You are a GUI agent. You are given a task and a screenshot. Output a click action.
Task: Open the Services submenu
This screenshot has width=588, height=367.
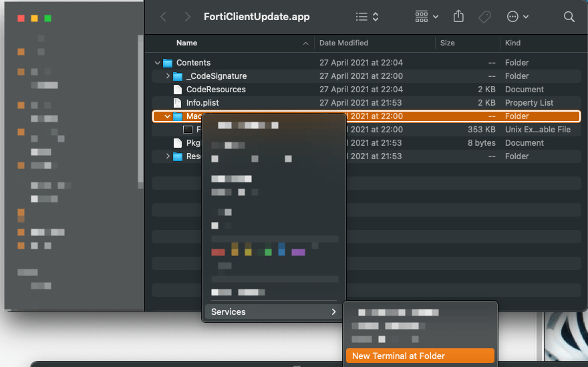(x=273, y=312)
